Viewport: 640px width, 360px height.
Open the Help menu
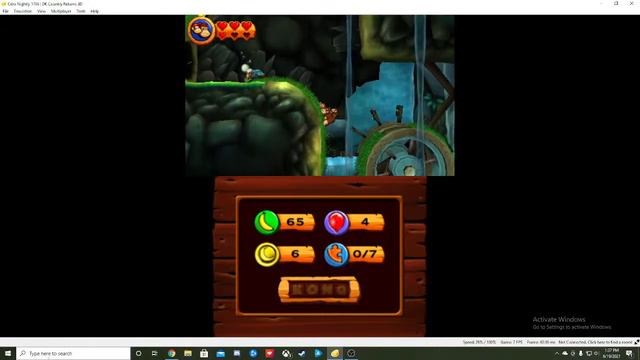(94, 11)
